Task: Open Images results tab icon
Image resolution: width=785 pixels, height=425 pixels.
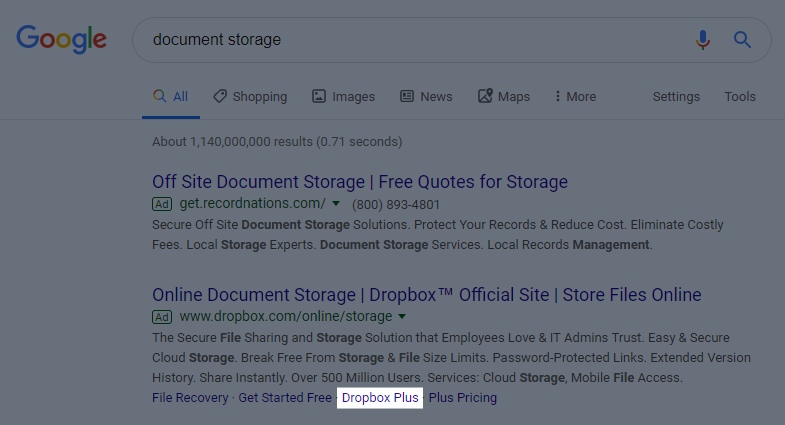Action: (x=319, y=96)
